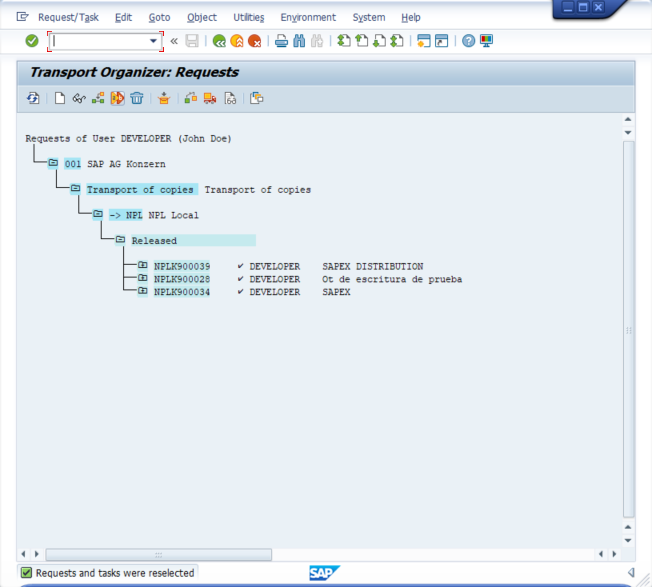
Task: Open the Utilities menu
Action: pyautogui.click(x=249, y=17)
